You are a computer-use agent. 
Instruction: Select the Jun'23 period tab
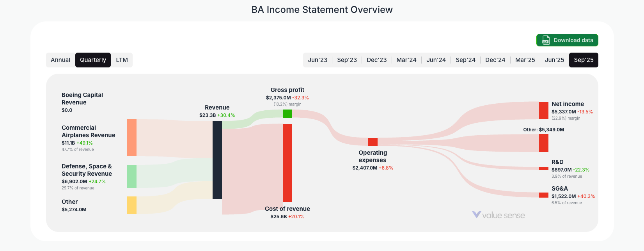(318, 60)
